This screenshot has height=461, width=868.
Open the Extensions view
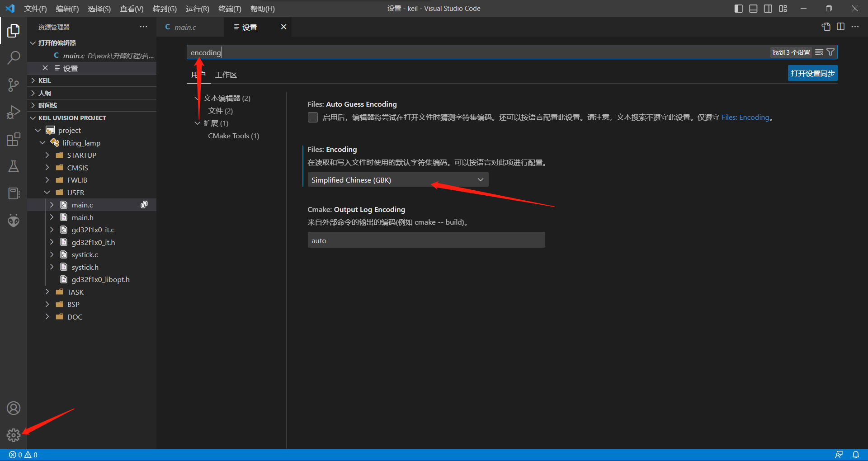pos(14,139)
